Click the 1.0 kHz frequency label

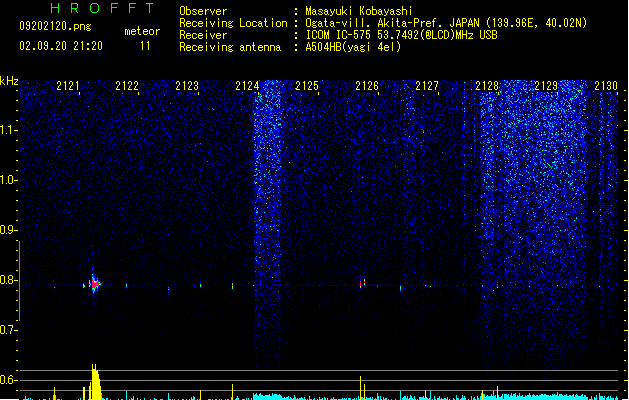(x=8, y=180)
